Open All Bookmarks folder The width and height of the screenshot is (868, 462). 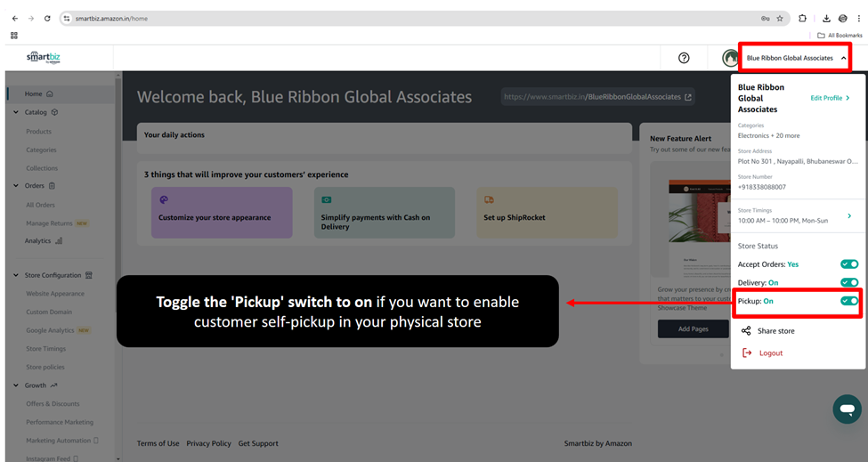click(x=840, y=36)
